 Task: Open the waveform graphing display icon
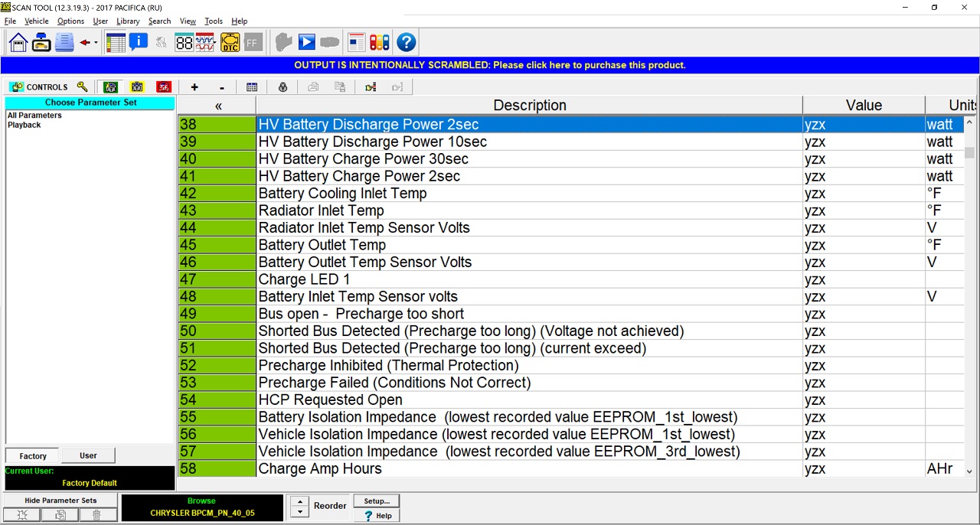pos(204,42)
